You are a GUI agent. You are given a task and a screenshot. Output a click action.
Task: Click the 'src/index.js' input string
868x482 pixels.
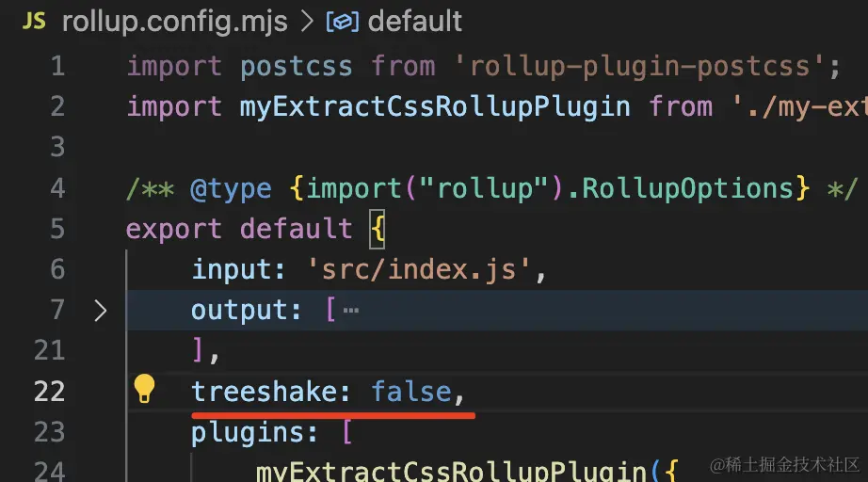419,270
